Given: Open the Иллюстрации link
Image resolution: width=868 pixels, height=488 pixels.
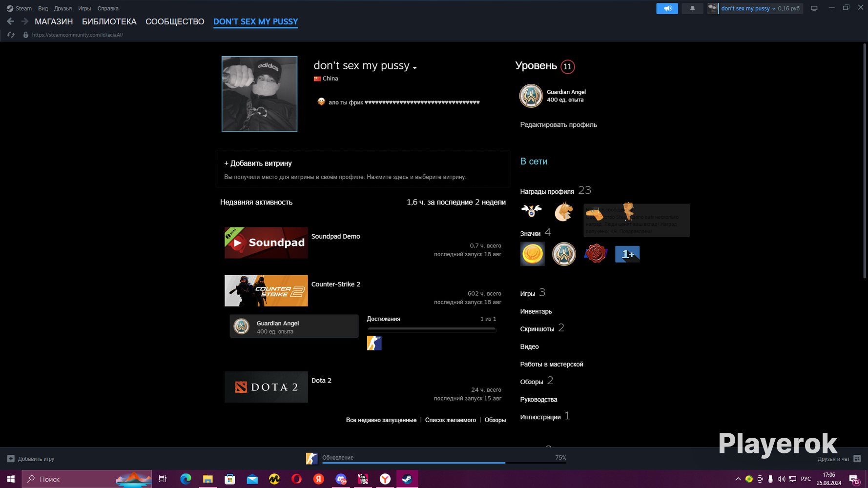Looking at the screenshot, I should click(540, 417).
